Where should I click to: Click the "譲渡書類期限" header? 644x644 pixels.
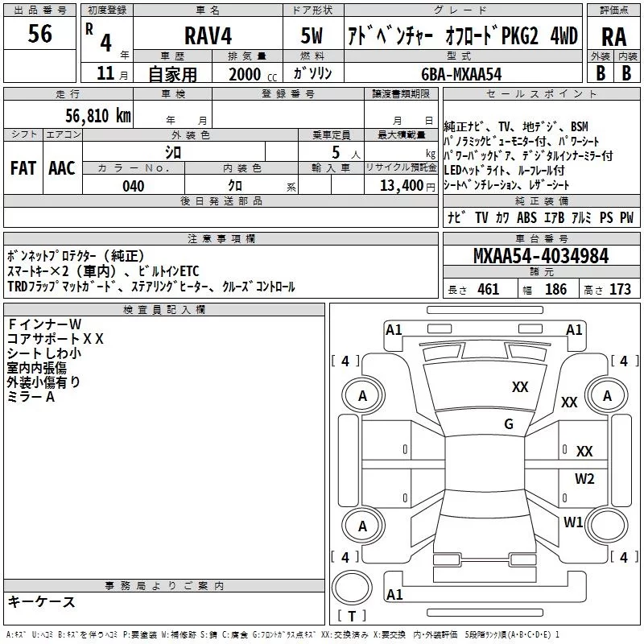click(x=401, y=93)
